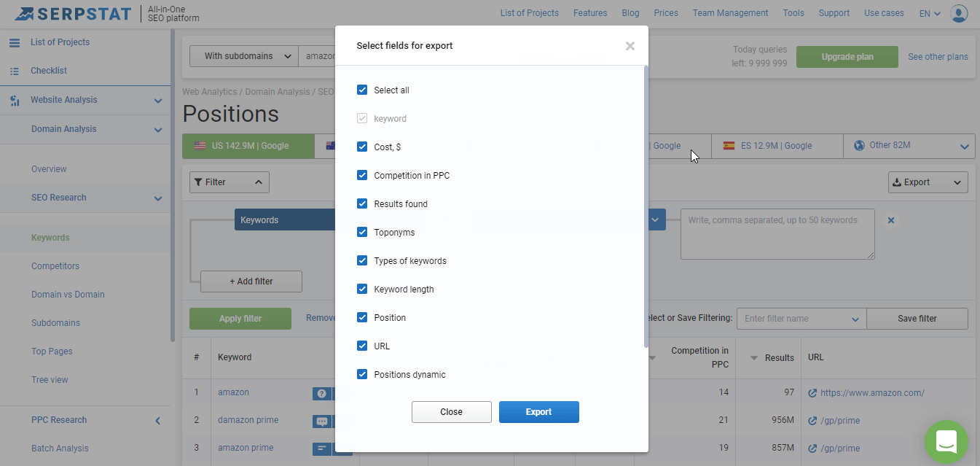
Task: Open Competitors in sidebar
Action: [x=55, y=266]
